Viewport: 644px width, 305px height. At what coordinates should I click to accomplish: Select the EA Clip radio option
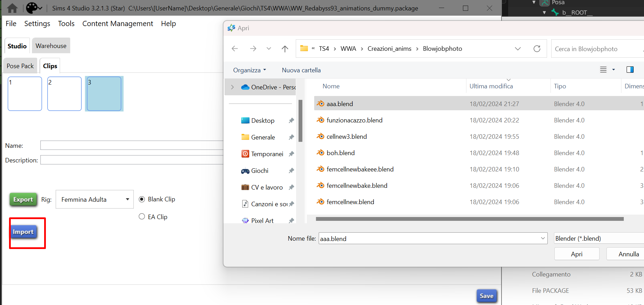coord(142,217)
